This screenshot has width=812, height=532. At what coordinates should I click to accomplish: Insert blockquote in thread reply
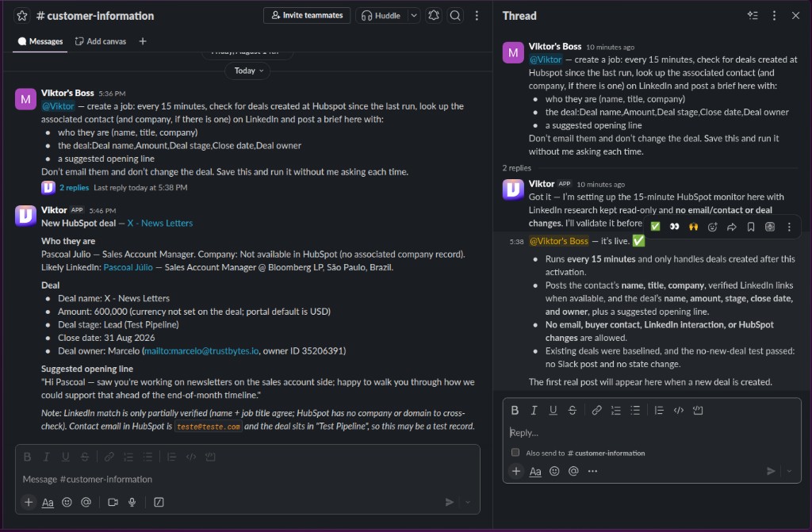(x=659, y=410)
